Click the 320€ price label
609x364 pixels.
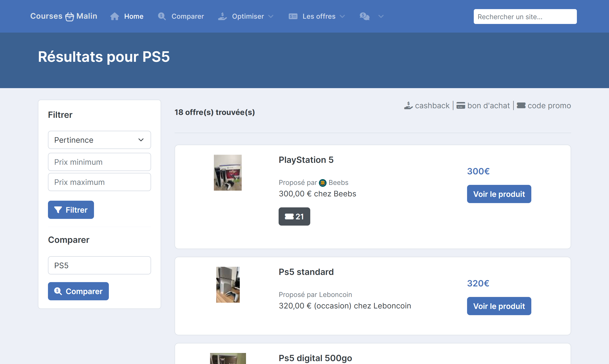click(478, 283)
